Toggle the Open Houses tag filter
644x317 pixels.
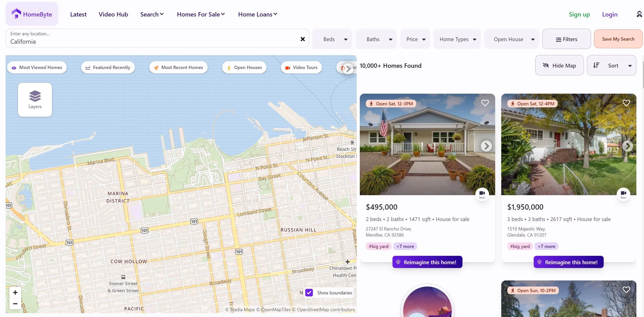244,68
